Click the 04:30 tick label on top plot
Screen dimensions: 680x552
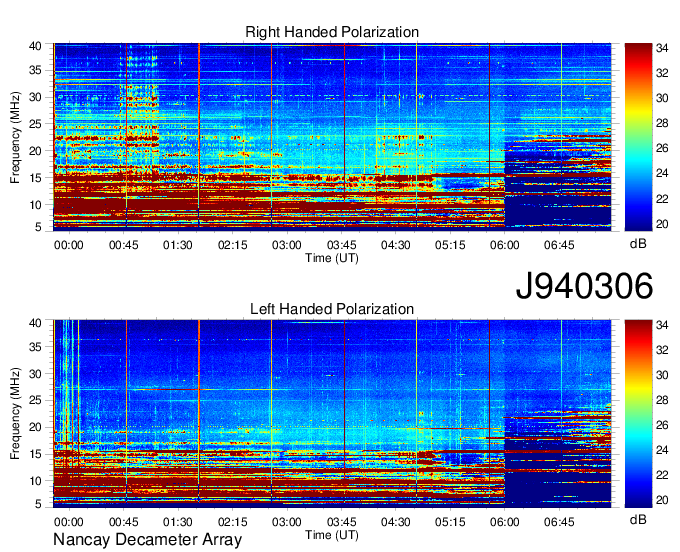coord(396,245)
